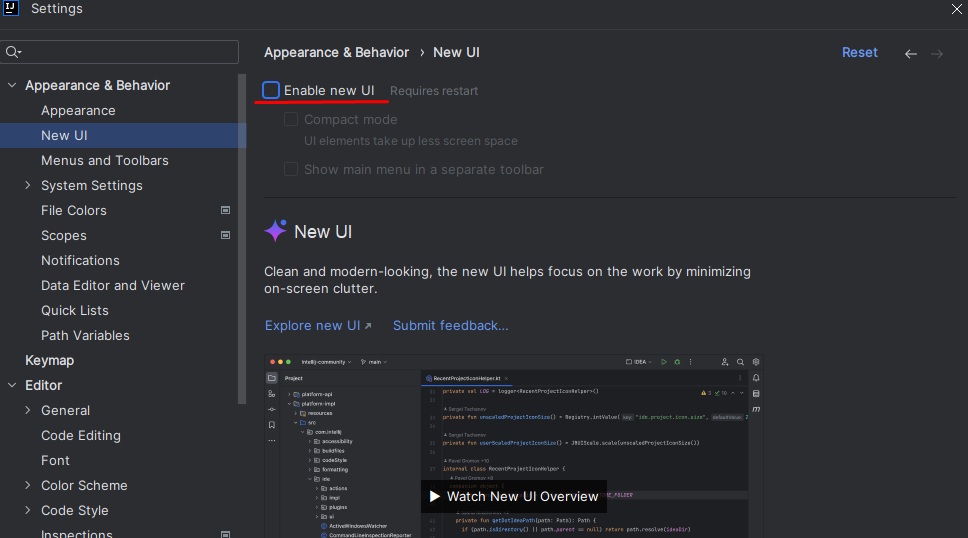Expand the General node under Editor
The width and height of the screenshot is (968, 538).
tap(28, 411)
